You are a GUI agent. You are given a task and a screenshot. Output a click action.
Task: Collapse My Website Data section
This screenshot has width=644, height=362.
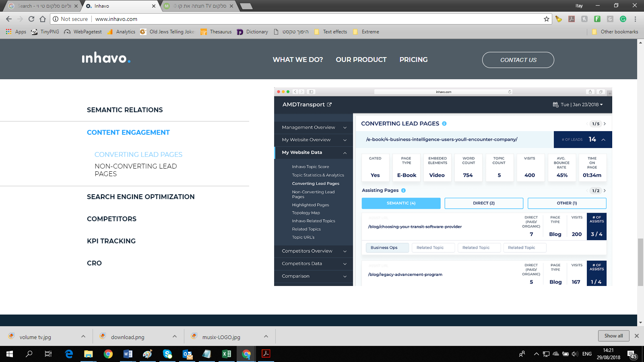click(x=314, y=152)
